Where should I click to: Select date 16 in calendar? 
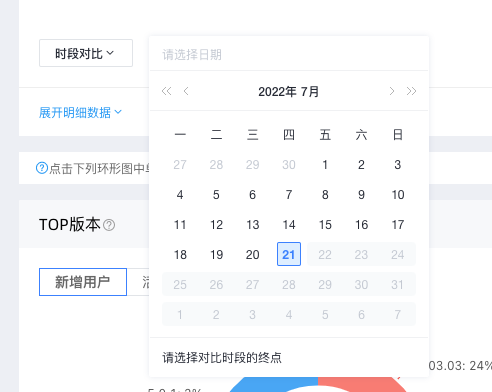(x=361, y=225)
